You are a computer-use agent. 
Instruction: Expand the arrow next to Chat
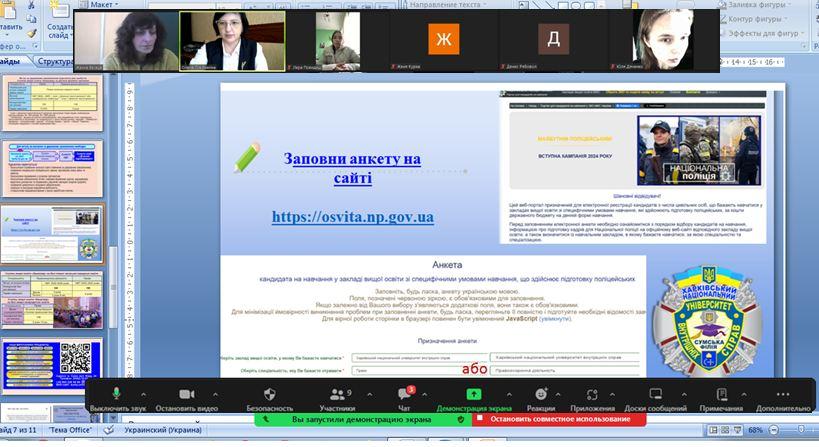point(424,394)
